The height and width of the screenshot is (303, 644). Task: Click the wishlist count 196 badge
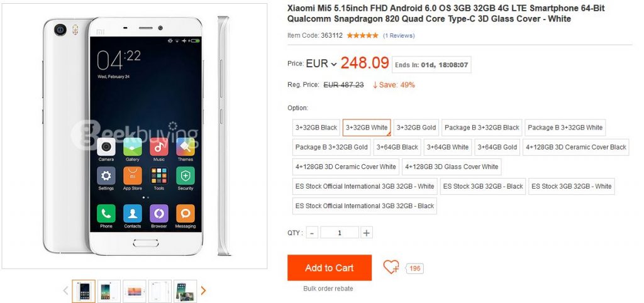tap(415, 268)
